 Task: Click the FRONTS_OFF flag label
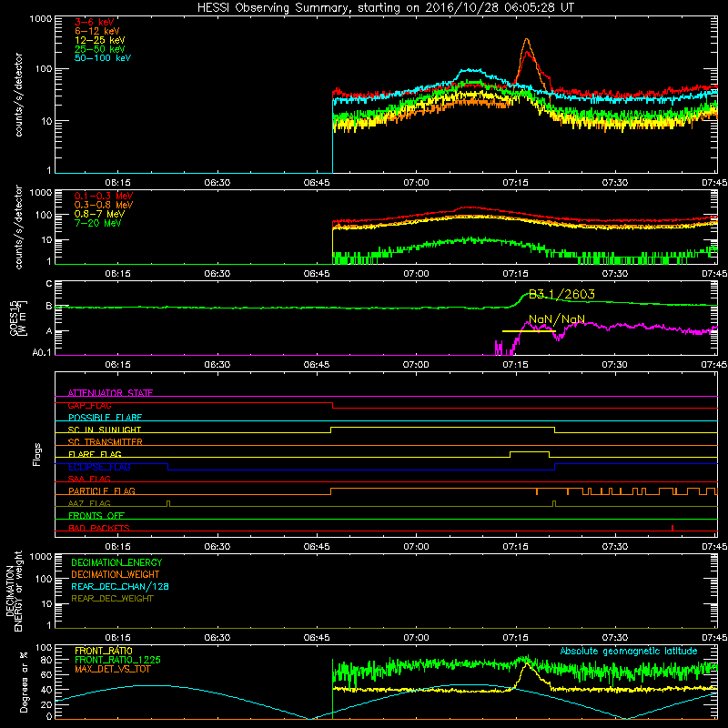[96, 516]
